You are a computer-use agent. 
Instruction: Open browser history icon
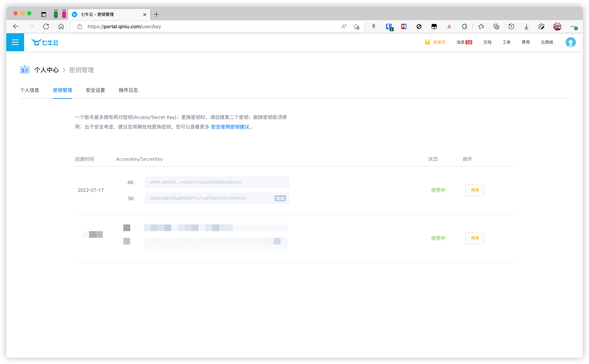click(x=511, y=26)
